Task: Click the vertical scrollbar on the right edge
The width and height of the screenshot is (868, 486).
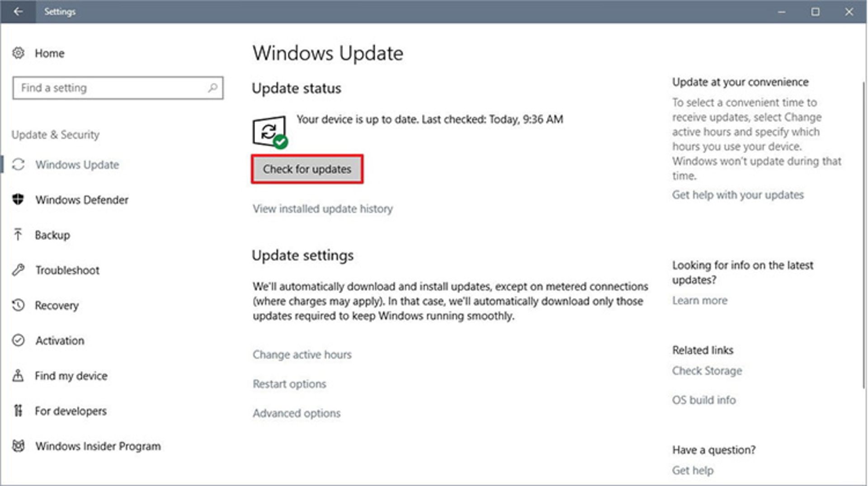Action: pyautogui.click(x=863, y=235)
